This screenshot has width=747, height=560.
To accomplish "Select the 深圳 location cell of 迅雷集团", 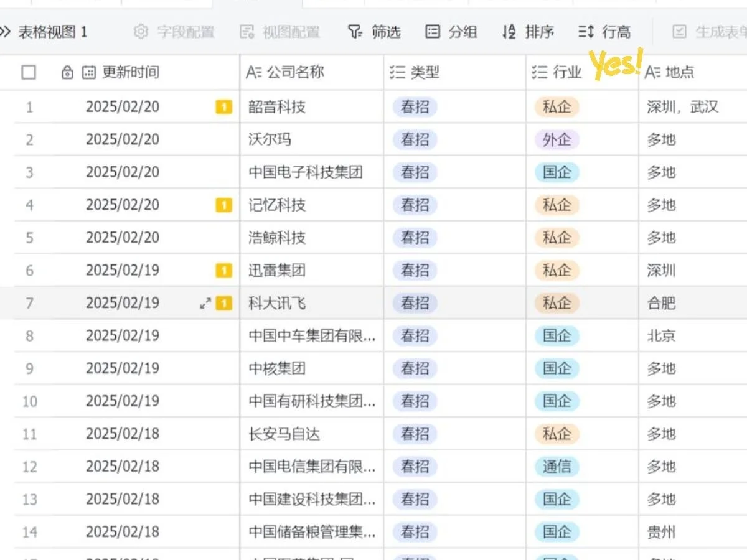I will coord(693,270).
